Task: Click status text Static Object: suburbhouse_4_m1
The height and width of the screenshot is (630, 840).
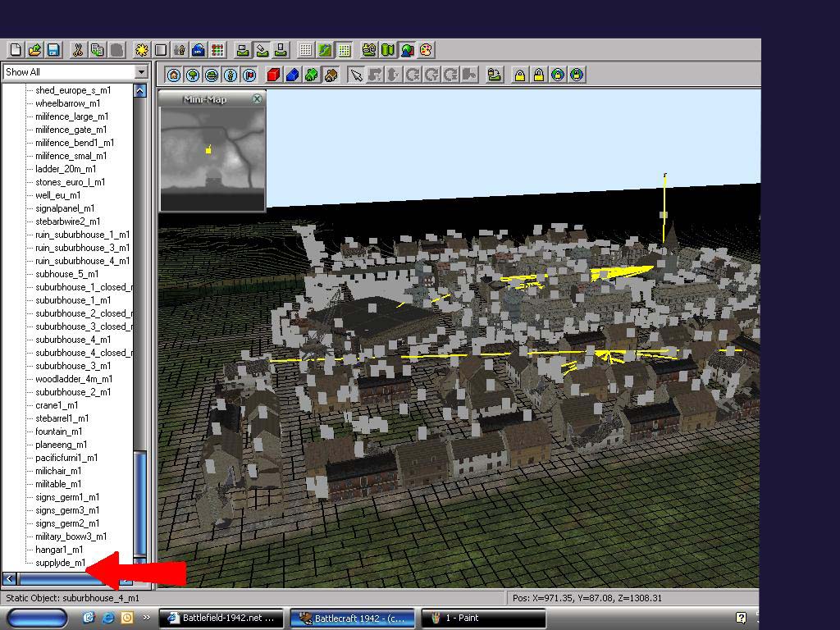Action: click(72, 598)
